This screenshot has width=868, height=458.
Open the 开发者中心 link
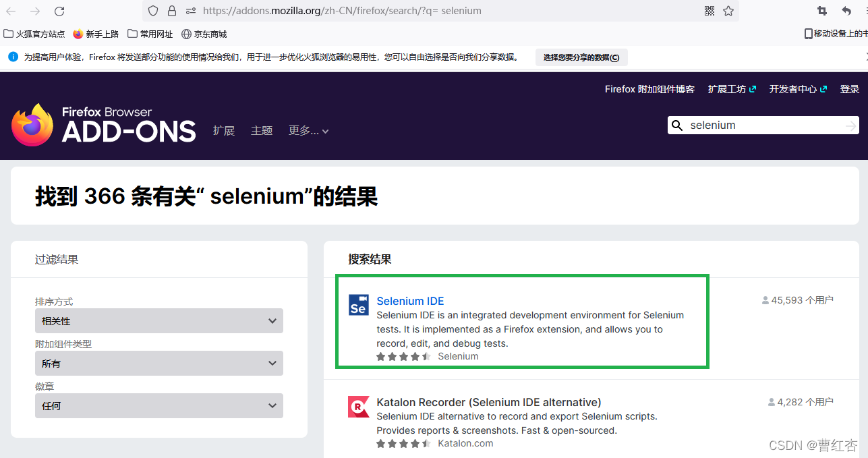(798, 89)
